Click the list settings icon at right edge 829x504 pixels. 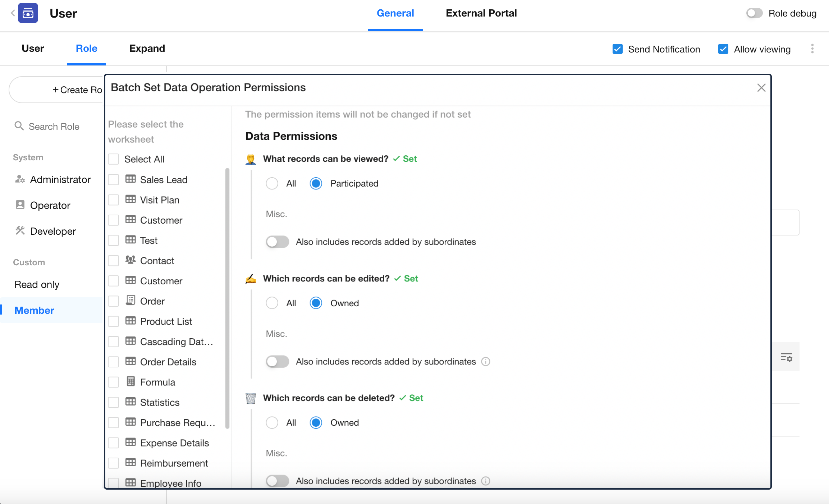pyautogui.click(x=786, y=357)
